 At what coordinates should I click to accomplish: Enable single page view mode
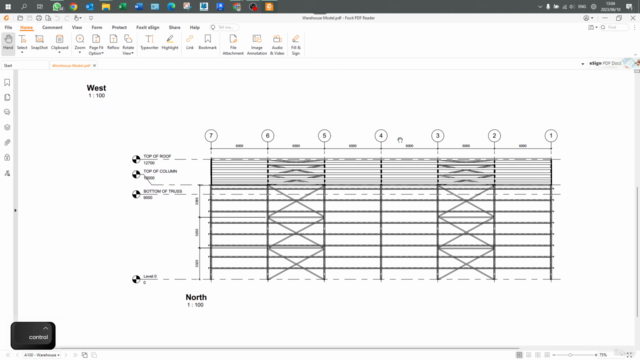coord(519,355)
